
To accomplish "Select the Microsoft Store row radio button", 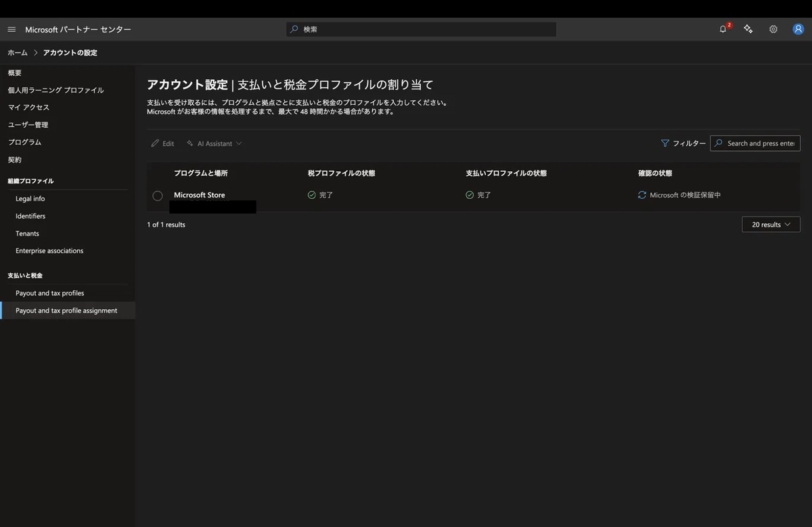I will tap(158, 196).
